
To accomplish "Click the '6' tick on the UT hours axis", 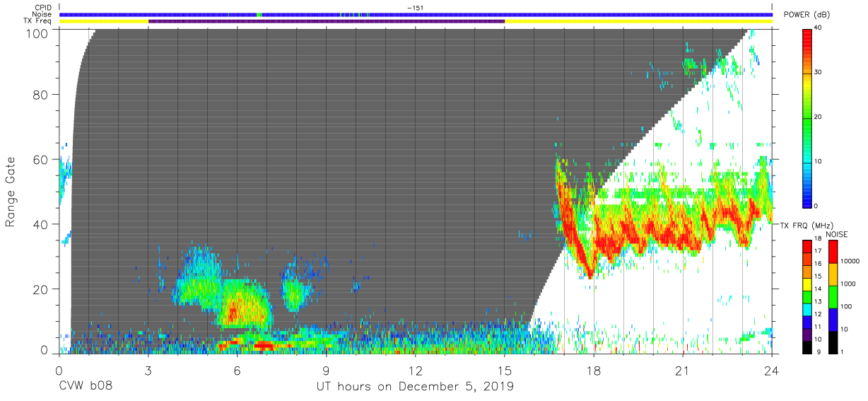I will tap(237, 371).
